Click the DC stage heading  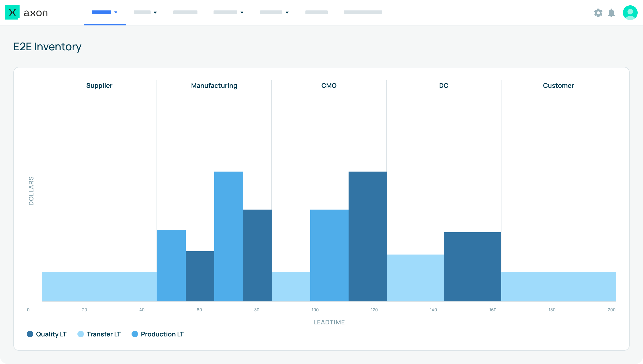(444, 86)
